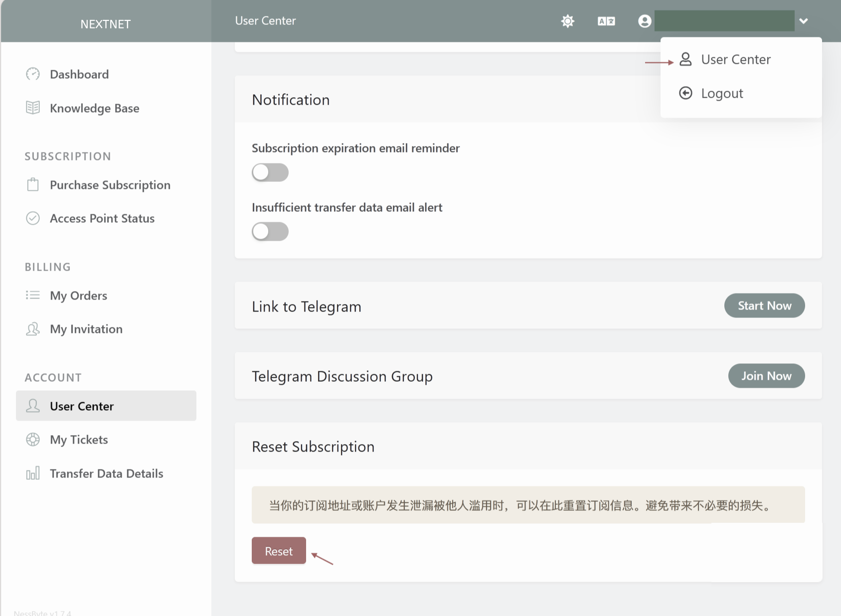This screenshot has width=841, height=616.
Task: Click the NEXTNET logo title
Action: tap(106, 24)
